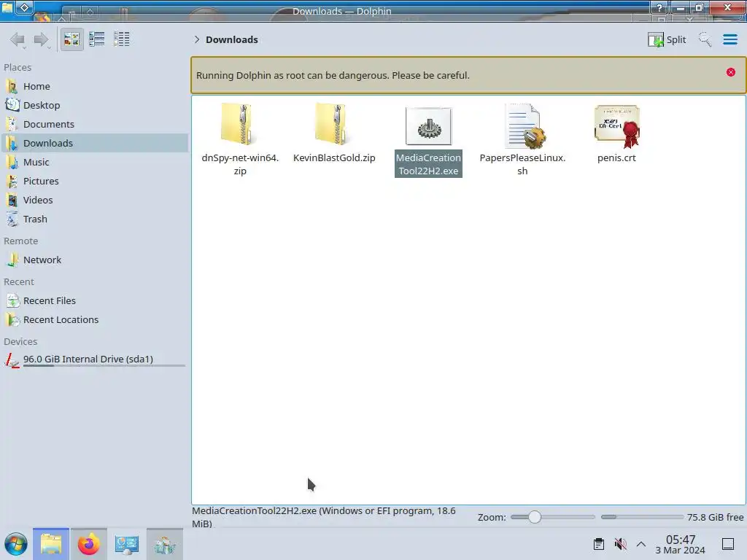Screen dimensions: 747x560
Task: Open the system settings taskbar icon
Action: 127,544
